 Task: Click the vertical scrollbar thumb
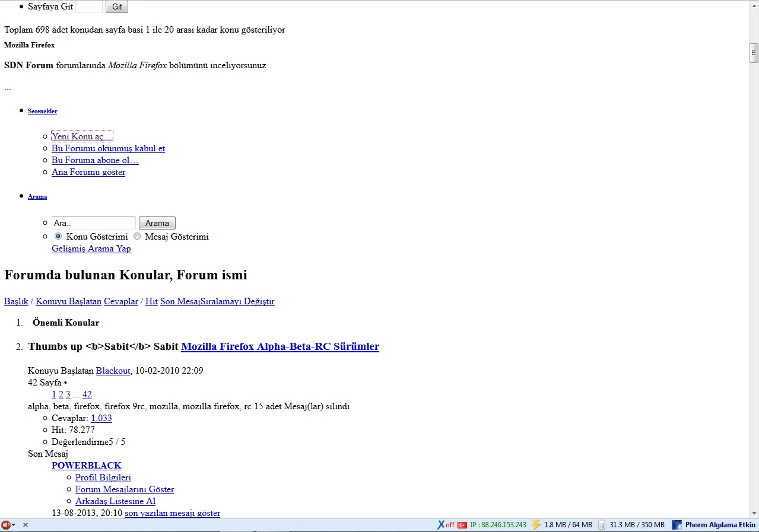pyautogui.click(x=754, y=53)
